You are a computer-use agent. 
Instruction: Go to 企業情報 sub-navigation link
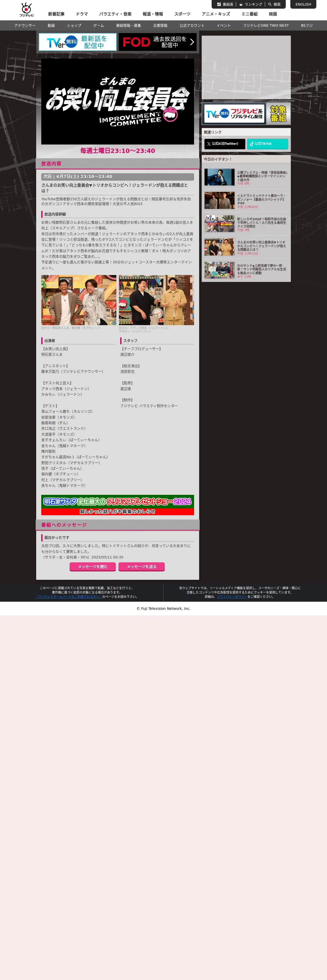coord(160,25)
